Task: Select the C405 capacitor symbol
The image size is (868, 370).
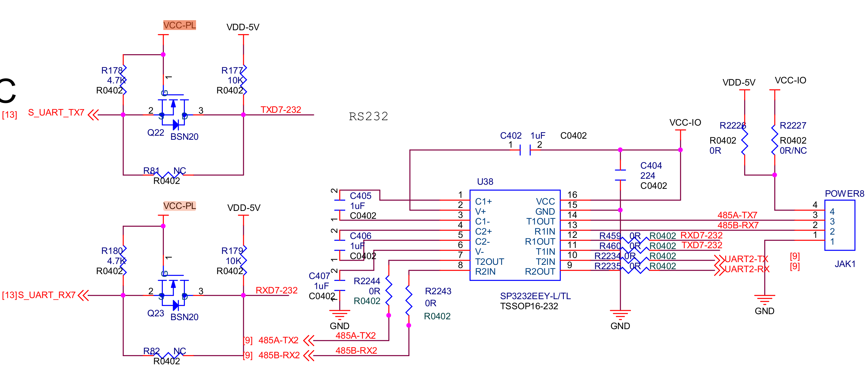Action: (340, 205)
